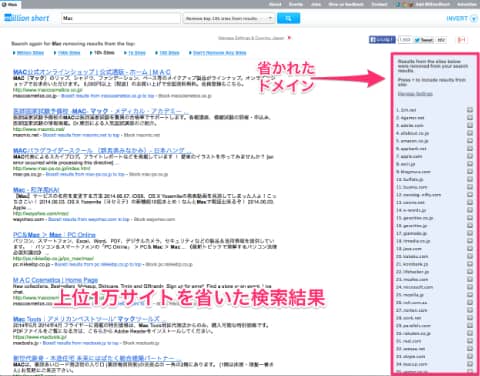Click Don't Remove Any Sites link

point(220,53)
